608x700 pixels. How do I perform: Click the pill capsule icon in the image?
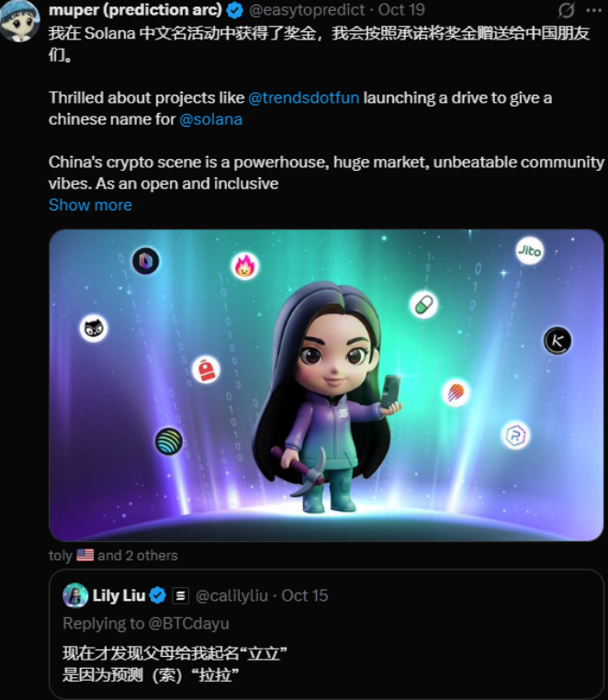pos(423,304)
